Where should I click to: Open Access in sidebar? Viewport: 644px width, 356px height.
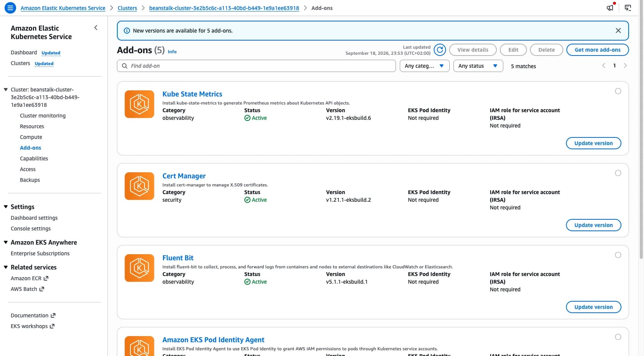28,169
